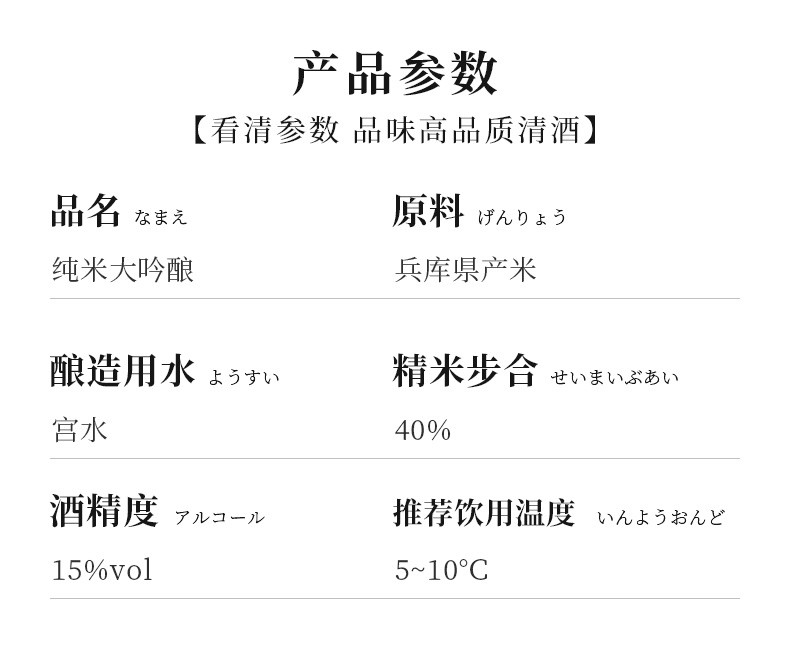Image resolution: width=790 pixels, height=649 pixels.
Task: Click the げんりょう furigana text
Action: (522, 217)
